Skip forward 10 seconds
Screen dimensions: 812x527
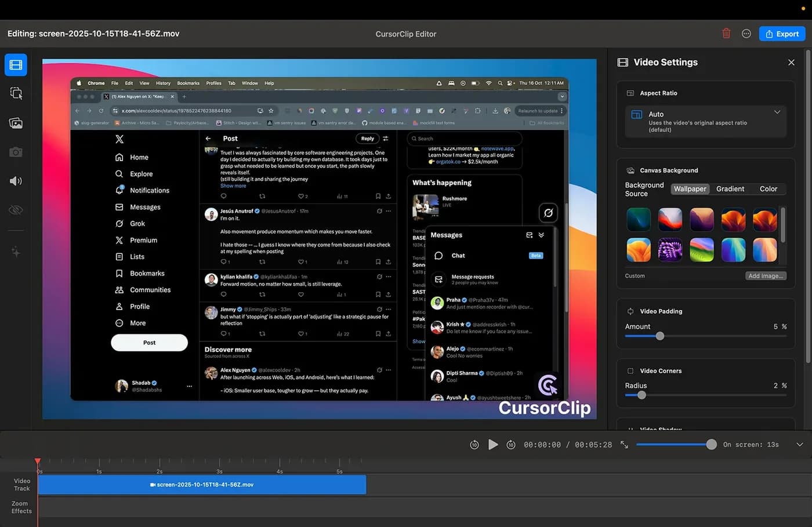click(x=511, y=445)
